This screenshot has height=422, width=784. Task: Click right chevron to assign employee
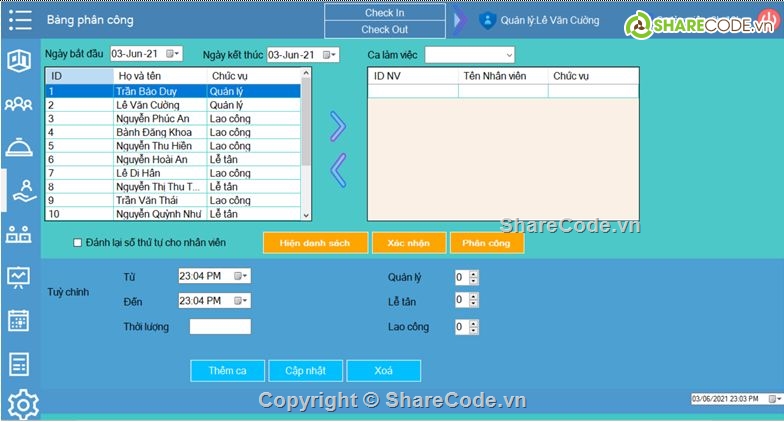[338, 126]
